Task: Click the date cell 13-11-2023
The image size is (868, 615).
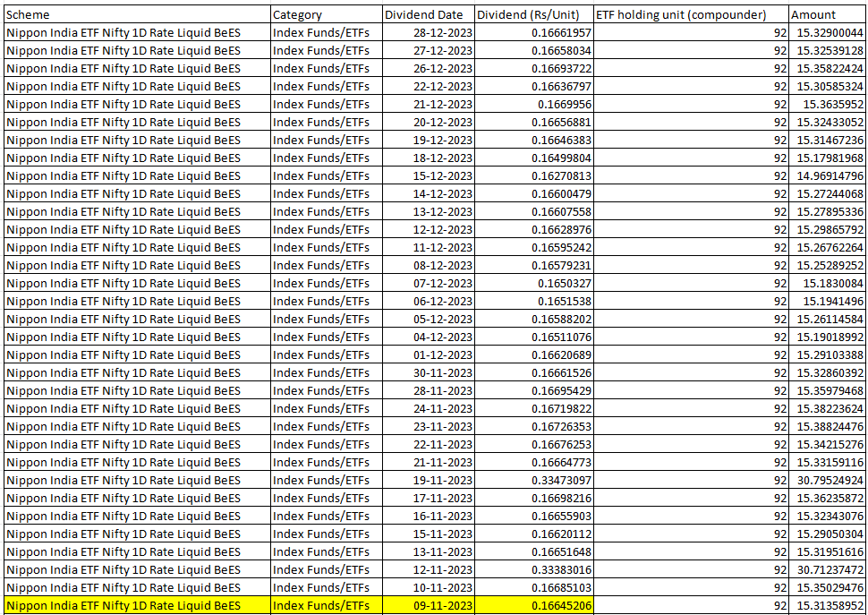Action: pos(429,552)
